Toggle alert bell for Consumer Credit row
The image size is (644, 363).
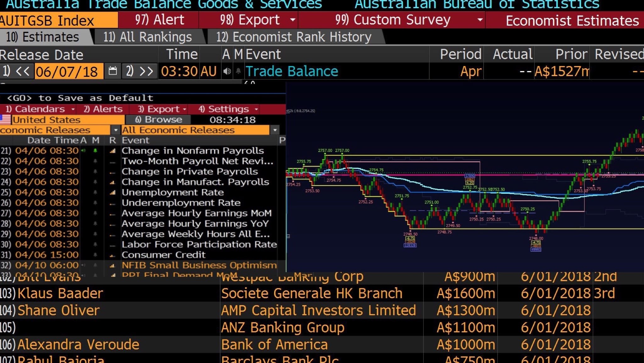tap(95, 255)
